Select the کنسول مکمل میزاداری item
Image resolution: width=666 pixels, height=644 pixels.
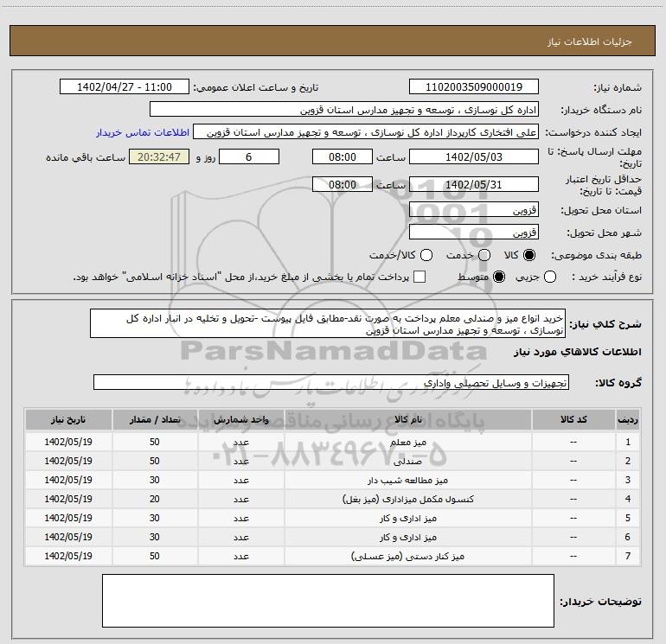click(x=407, y=500)
